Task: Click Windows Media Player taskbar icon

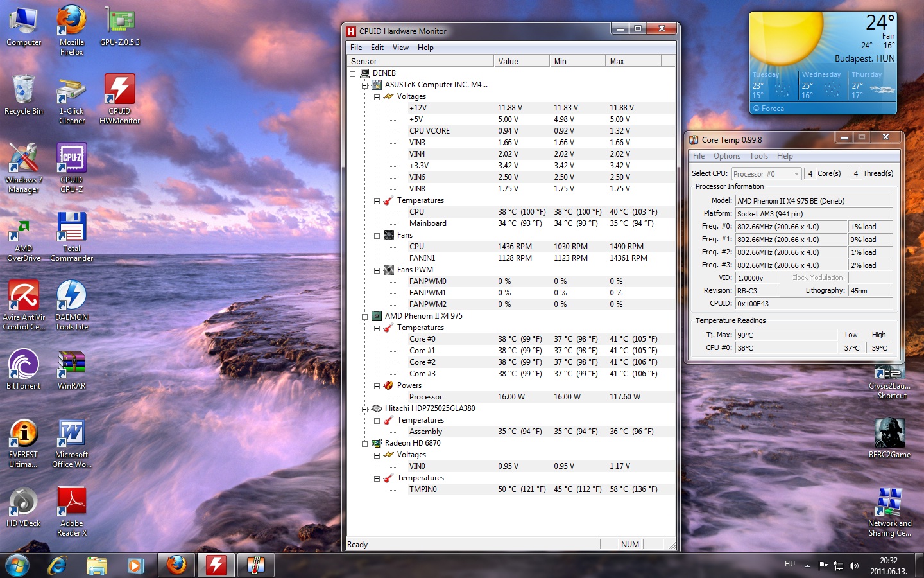Action: 135,565
